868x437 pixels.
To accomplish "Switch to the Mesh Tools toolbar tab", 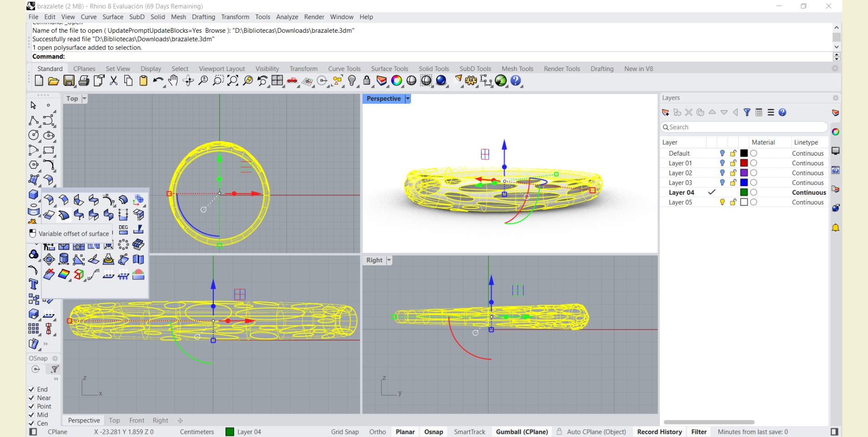I will click(x=518, y=69).
